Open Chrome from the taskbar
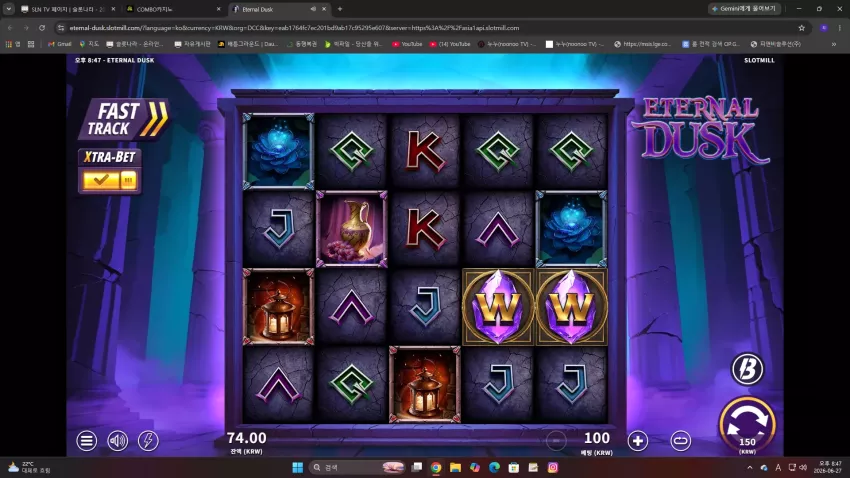This screenshot has height=478, width=850. 436,467
